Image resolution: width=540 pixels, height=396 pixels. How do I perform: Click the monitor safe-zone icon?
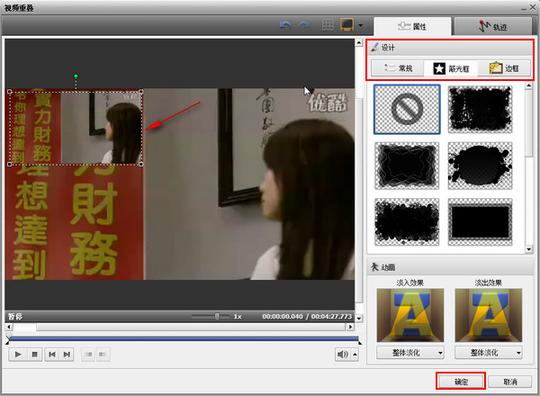pos(347,25)
